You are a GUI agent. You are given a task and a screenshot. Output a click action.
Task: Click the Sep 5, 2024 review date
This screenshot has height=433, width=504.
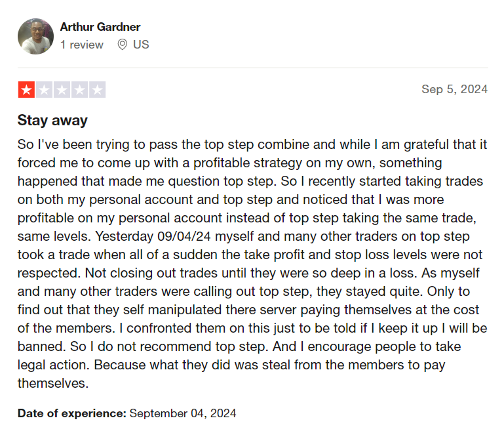(454, 89)
